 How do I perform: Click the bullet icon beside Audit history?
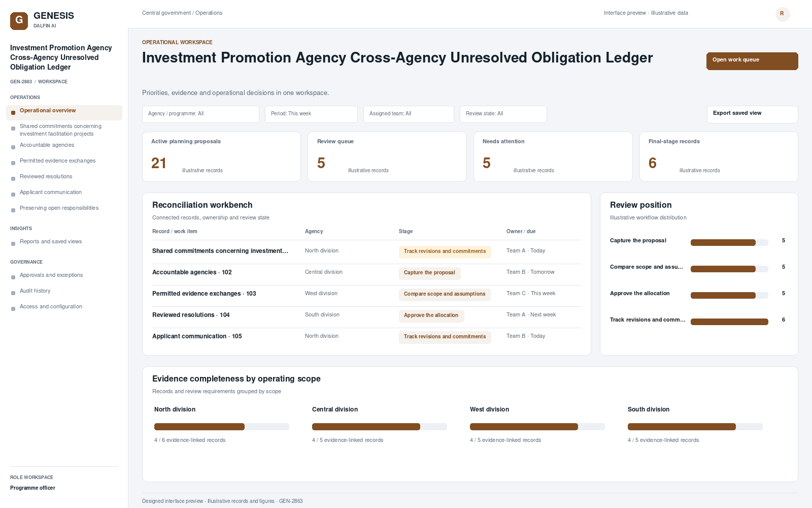(13, 293)
